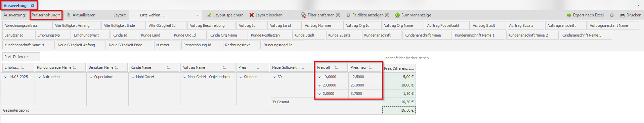Click the 16,50 € cell in Gesamtergebnis row

(399, 110)
